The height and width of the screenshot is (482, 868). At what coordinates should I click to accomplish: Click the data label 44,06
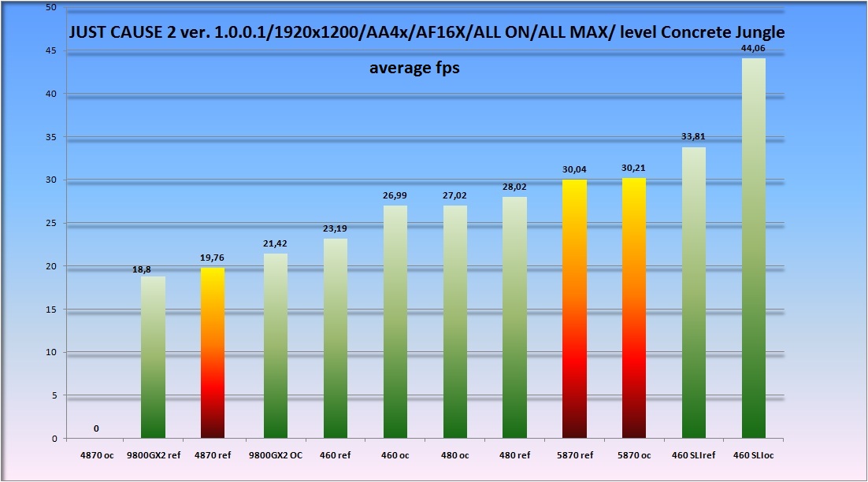point(753,49)
